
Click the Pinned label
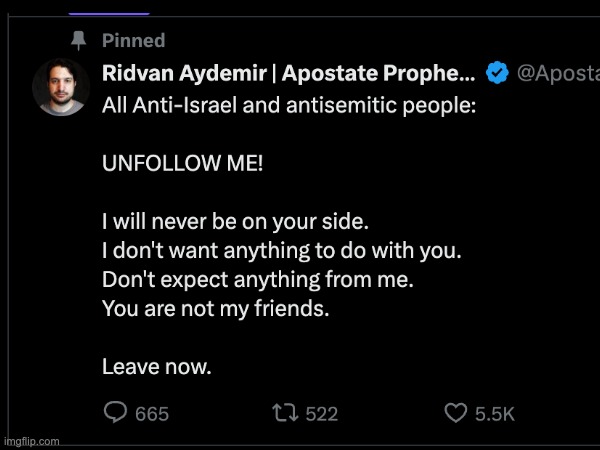(x=134, y=41)
